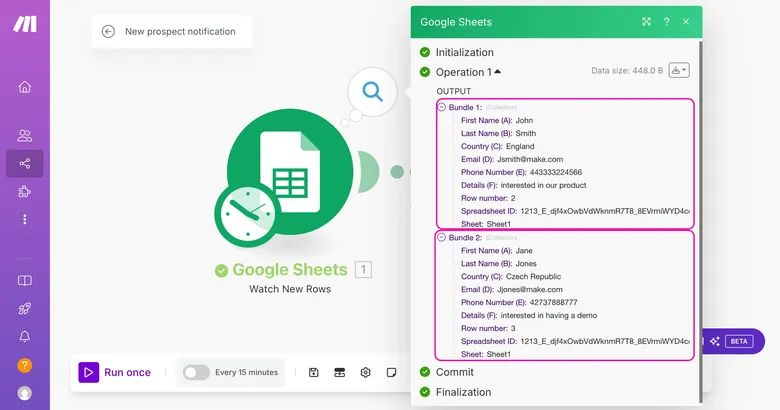Click the Data size: 448.0 B label
Screen dimensions: 780x410
(x=627, y=71)
